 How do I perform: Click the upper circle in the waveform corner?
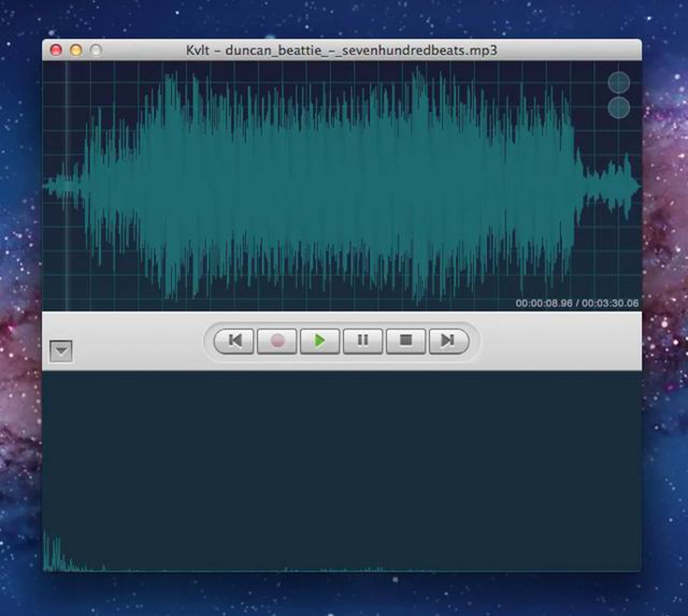point(619,82)
